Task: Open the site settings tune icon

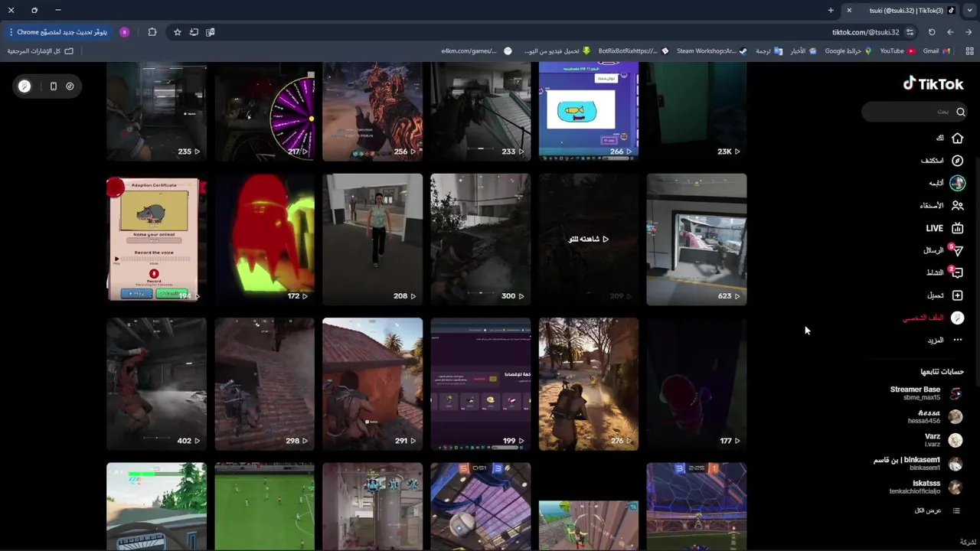Action: click(910, 32)
